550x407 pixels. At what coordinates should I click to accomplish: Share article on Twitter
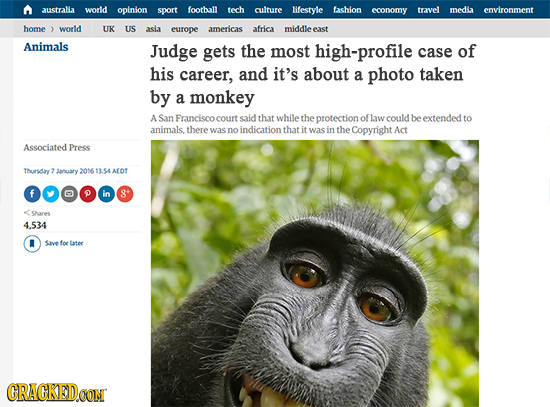pos(51,194)
